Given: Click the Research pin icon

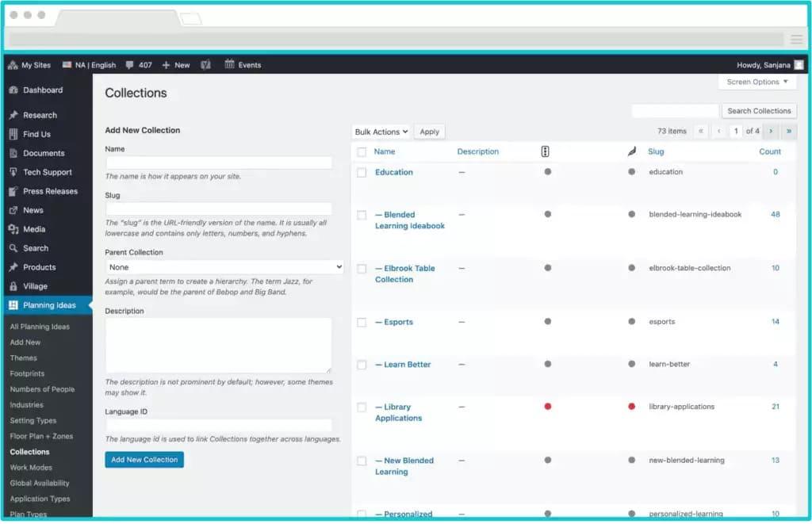Looking at the screenshot, I should tap(13, 116).
